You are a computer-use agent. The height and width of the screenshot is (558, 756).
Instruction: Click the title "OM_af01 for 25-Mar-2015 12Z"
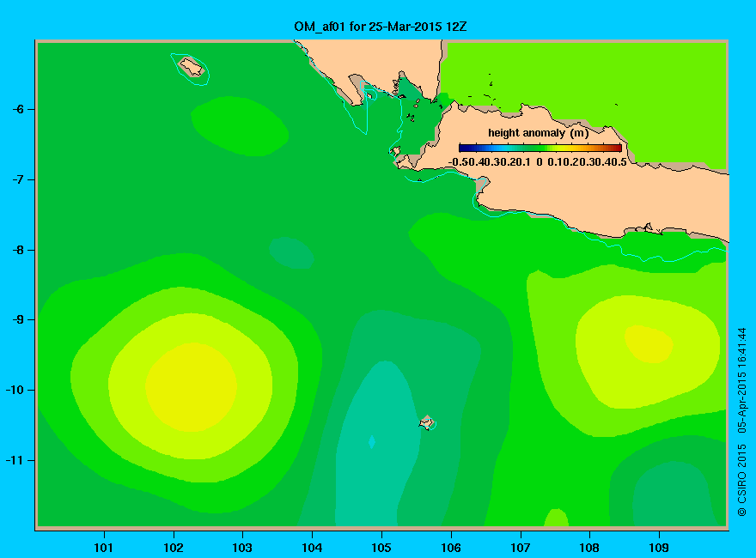[381, 27]
